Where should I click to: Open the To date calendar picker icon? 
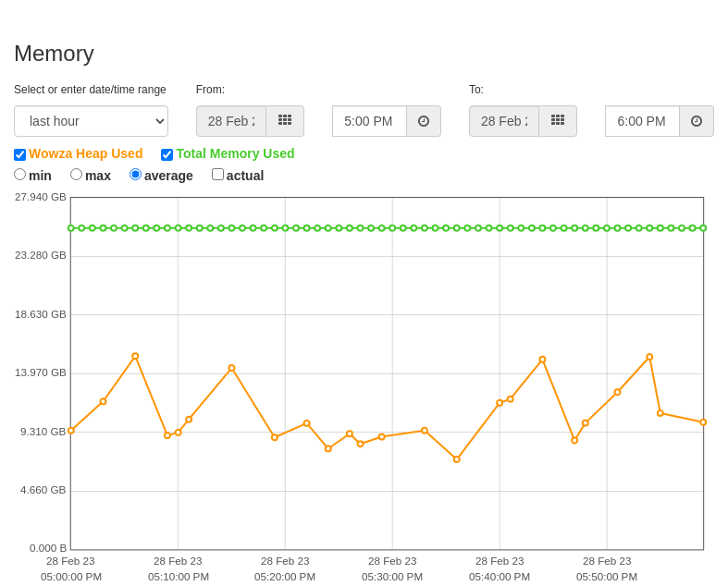click(x=558, y=121)
